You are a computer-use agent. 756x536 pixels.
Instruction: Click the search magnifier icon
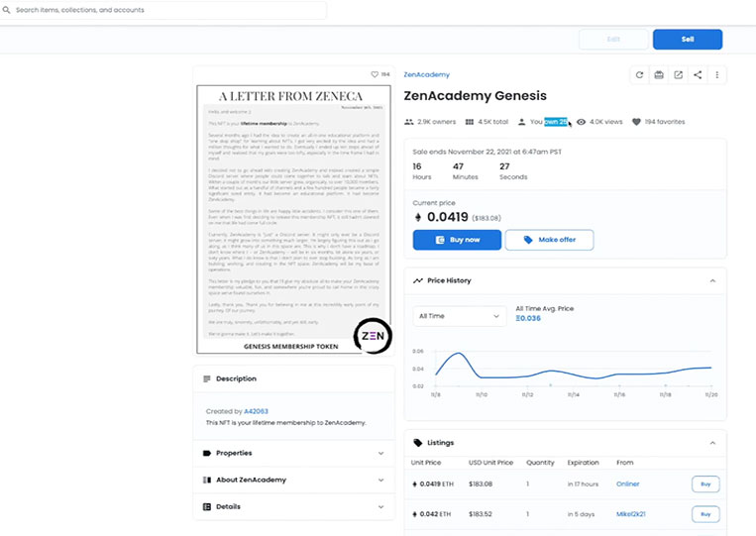pos(6,10)
